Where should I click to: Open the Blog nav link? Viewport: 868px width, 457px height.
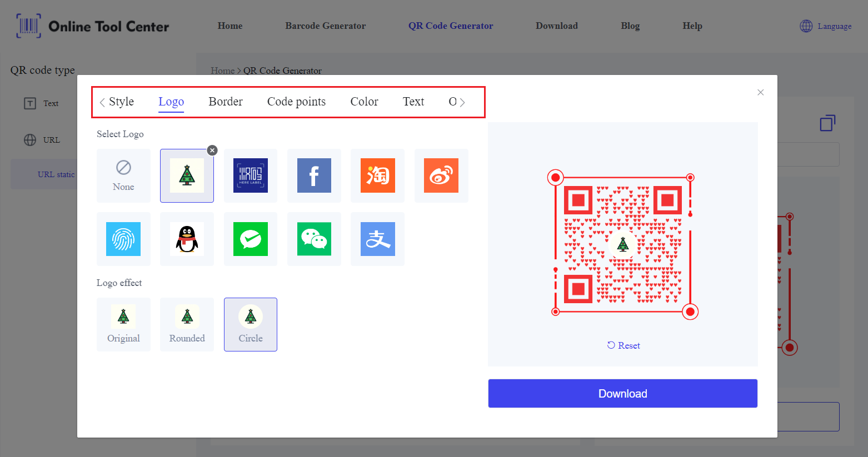630,26
